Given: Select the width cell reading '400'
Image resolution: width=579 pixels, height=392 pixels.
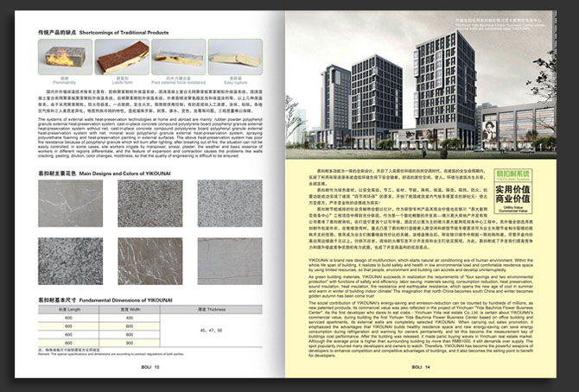Looking at the screenshot, I should coord(130,318).
